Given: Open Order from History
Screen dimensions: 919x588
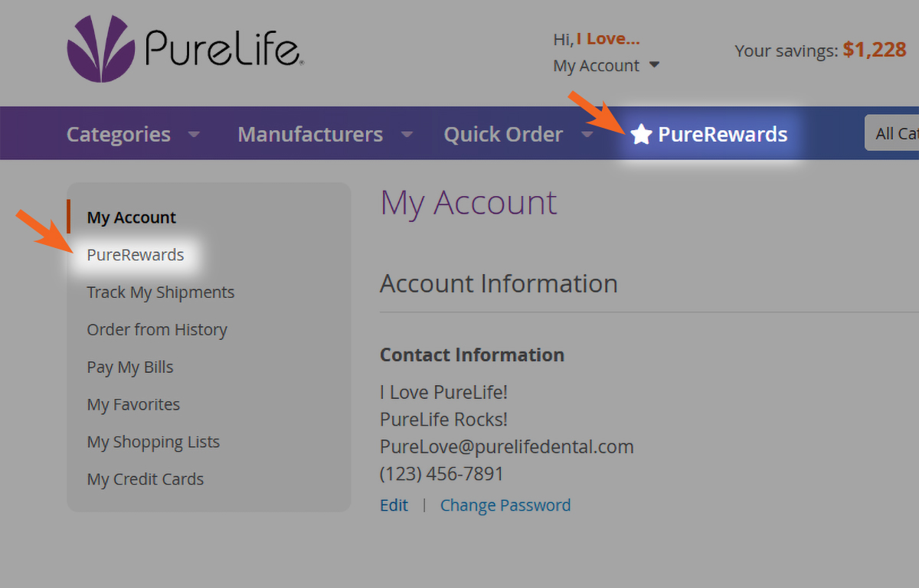Looking at the screenshot, I should (x=157, y=330).
